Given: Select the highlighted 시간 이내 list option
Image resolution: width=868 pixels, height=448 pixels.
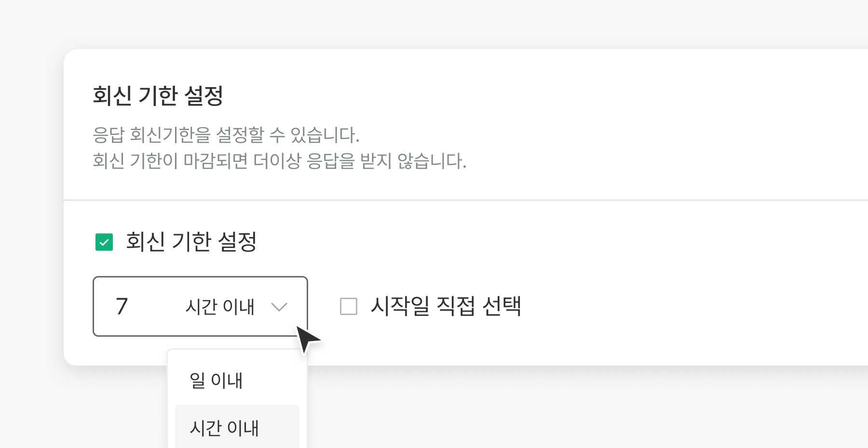Looking at the screenshot, I should (x=225, y=428).
